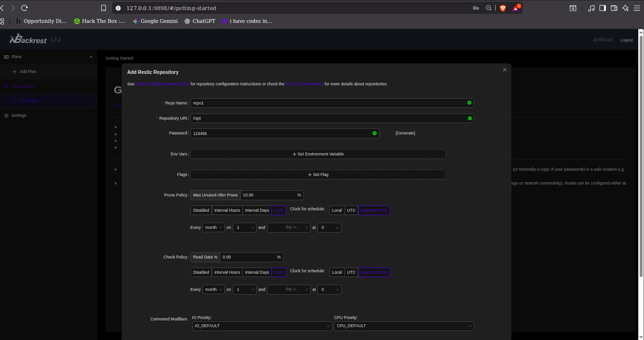Open Settings in the sidebar
Screen dimensions: 644x340
(19, 115)
